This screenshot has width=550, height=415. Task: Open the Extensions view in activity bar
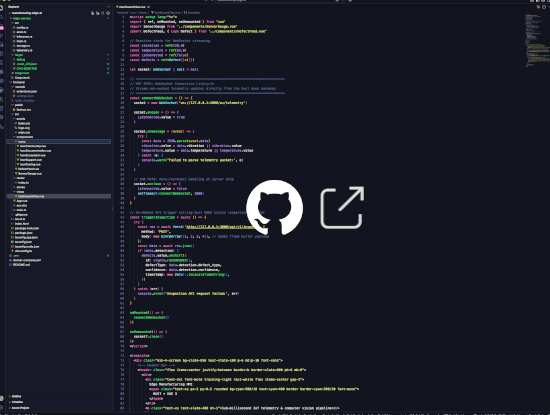coord(1,54)
